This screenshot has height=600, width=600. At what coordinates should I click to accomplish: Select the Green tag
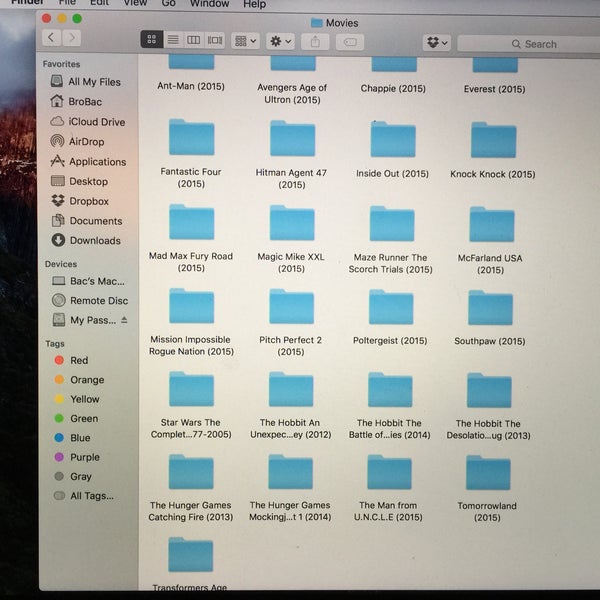76,418
